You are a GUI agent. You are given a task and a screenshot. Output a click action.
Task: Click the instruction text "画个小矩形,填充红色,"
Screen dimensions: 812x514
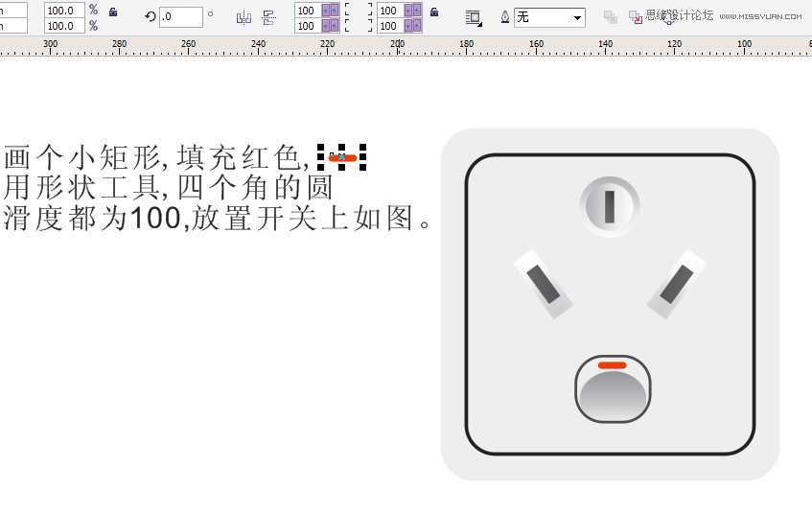tap(157, 157)
